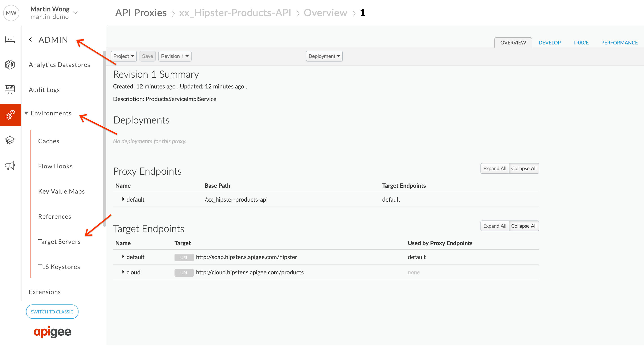Click the xx_Hipster-Products-API breadcrumb
644x346 pixels.
[x=235, y=13]
